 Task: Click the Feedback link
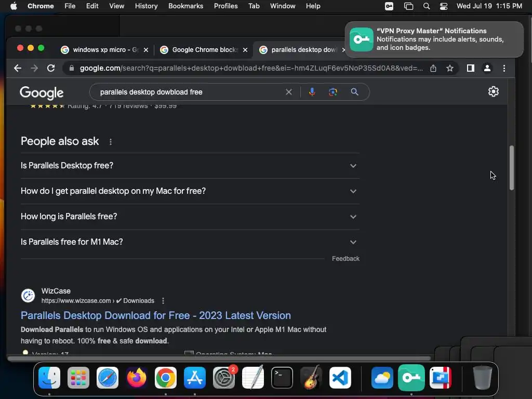click(x=345, y=259)
